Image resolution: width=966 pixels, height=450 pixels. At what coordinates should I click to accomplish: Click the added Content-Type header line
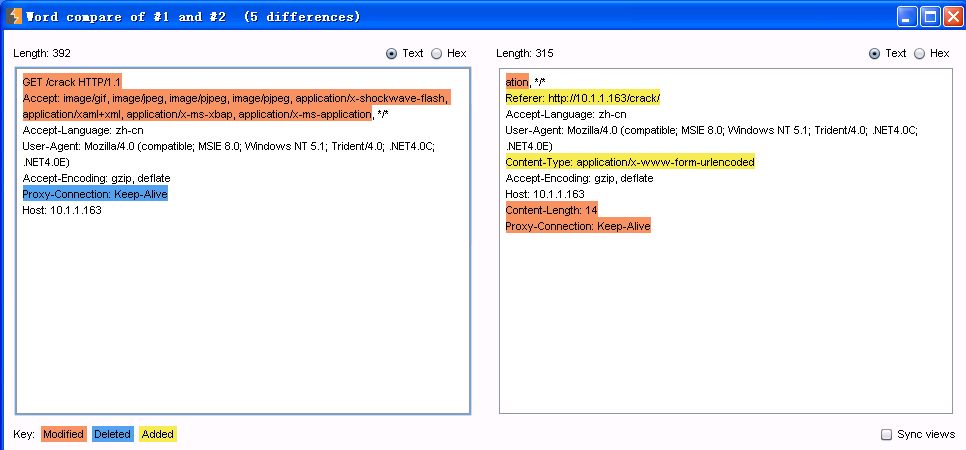(630, 162)
